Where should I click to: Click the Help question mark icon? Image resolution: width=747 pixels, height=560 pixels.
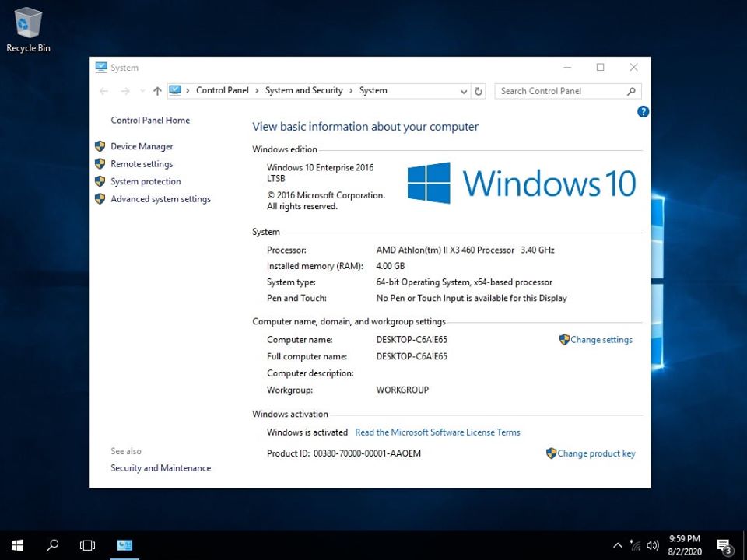(x=643, y=112)
